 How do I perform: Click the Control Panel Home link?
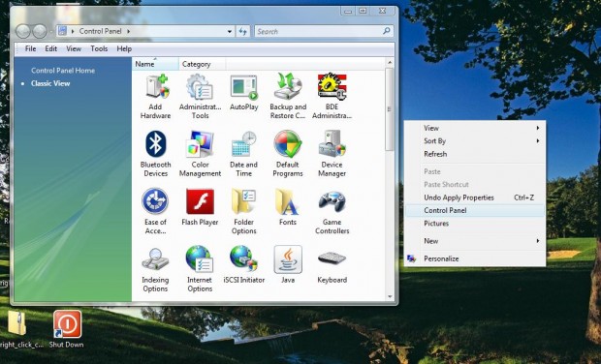63,71
